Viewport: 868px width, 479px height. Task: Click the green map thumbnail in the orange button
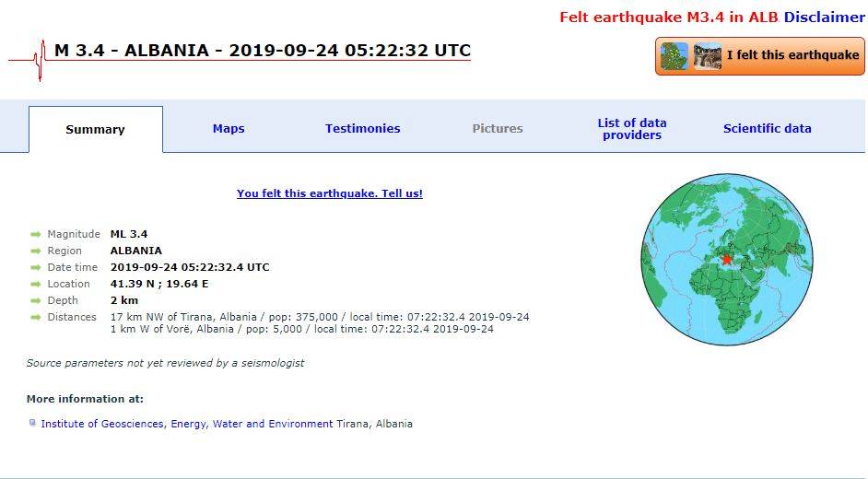coord(674,56)
